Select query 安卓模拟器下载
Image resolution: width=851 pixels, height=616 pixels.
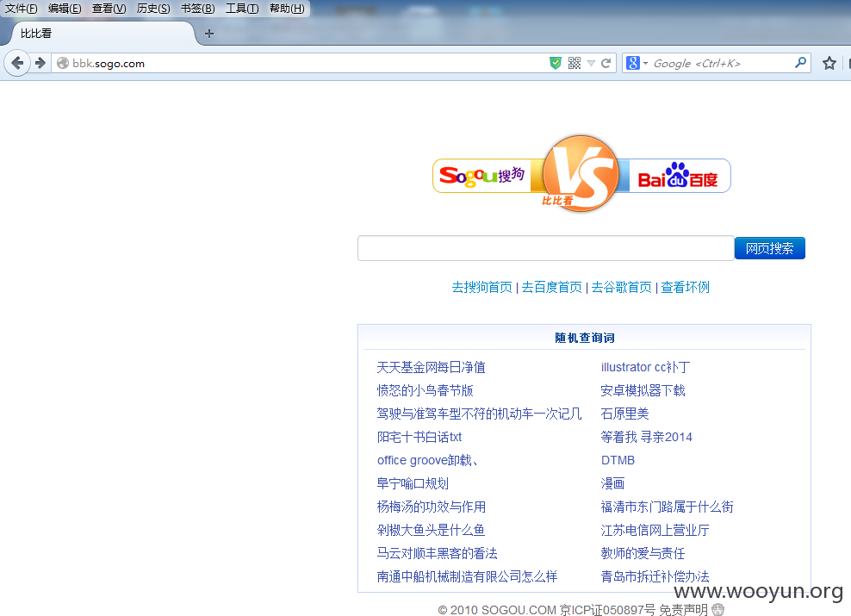pos(643,391)
